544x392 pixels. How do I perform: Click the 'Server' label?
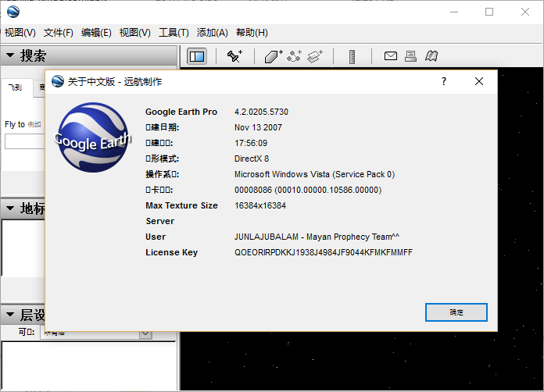tap(160, 221)
